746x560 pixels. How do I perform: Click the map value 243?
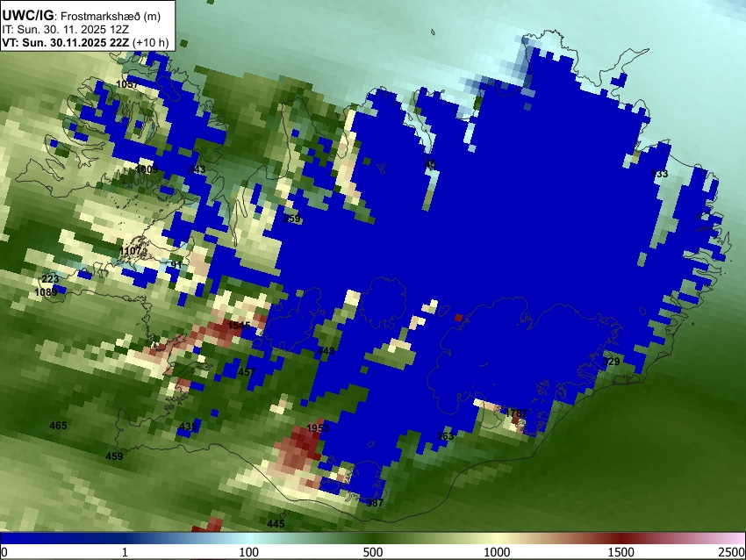pyautogui.click(x=197, y=169)
